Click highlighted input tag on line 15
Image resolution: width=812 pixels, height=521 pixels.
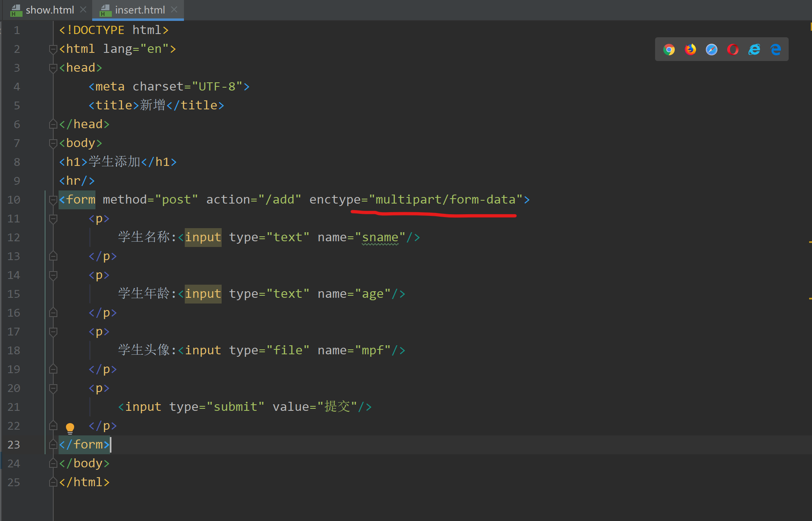[x=203, y=294]
